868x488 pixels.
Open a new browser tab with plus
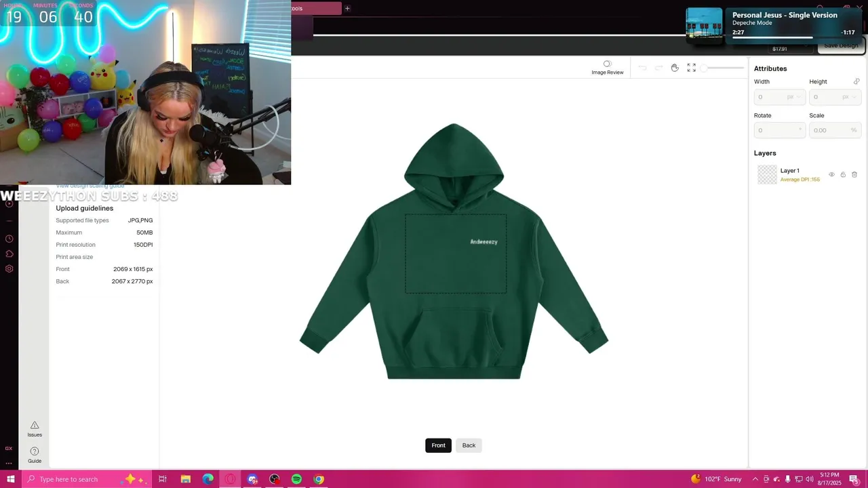pyautogui.click(x=347, y=8)
